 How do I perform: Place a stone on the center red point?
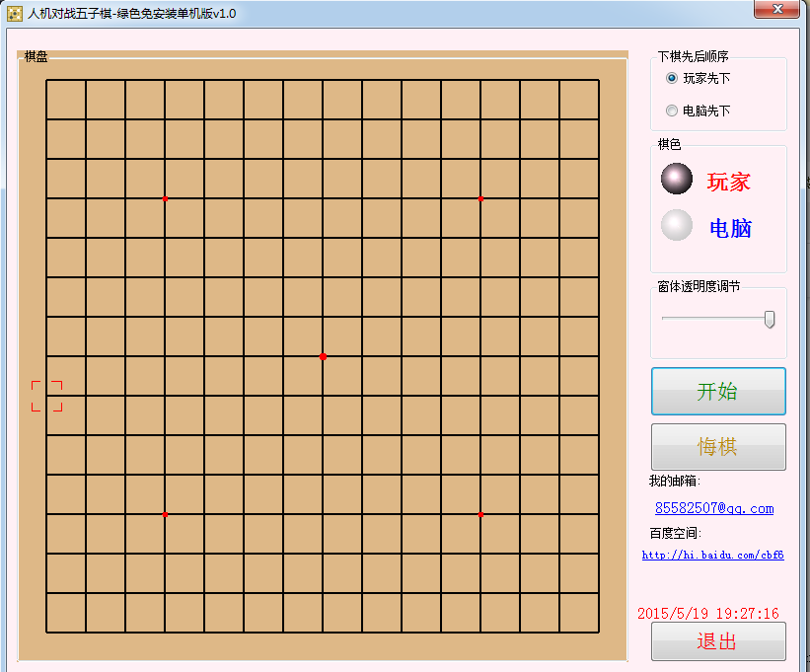click(x=323, y=357)
